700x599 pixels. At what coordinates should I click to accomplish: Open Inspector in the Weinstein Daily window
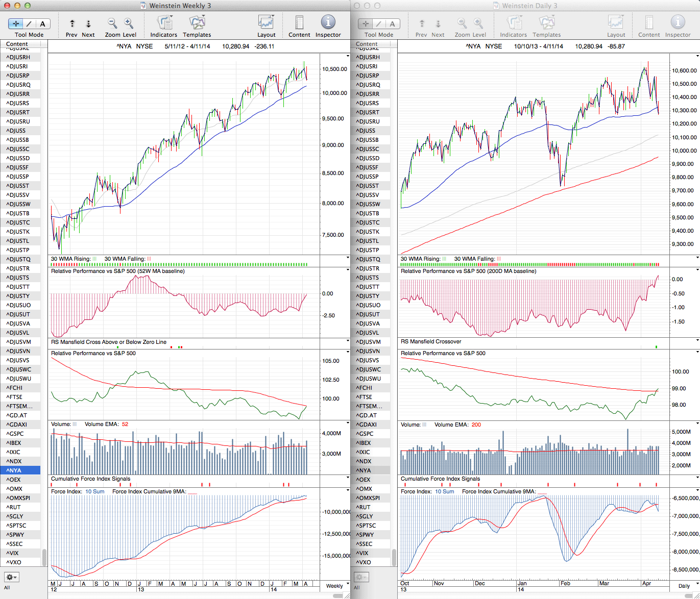click(x=678, y=23)
